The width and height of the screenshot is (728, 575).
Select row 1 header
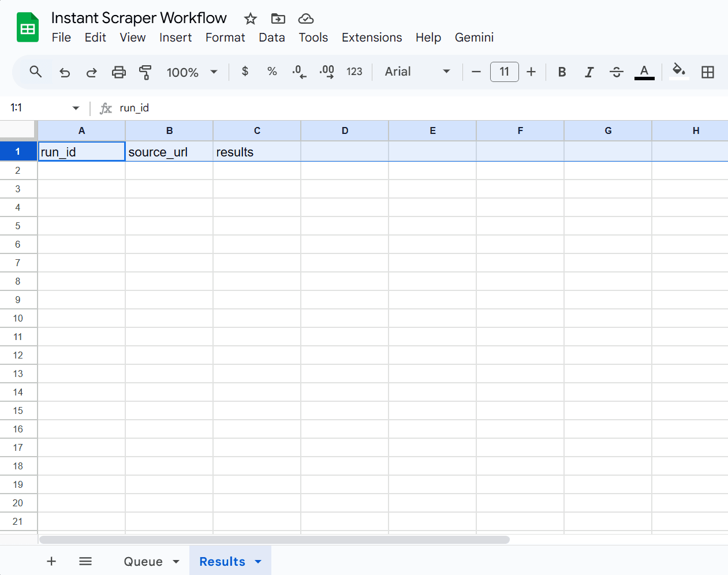pos(18,152)
